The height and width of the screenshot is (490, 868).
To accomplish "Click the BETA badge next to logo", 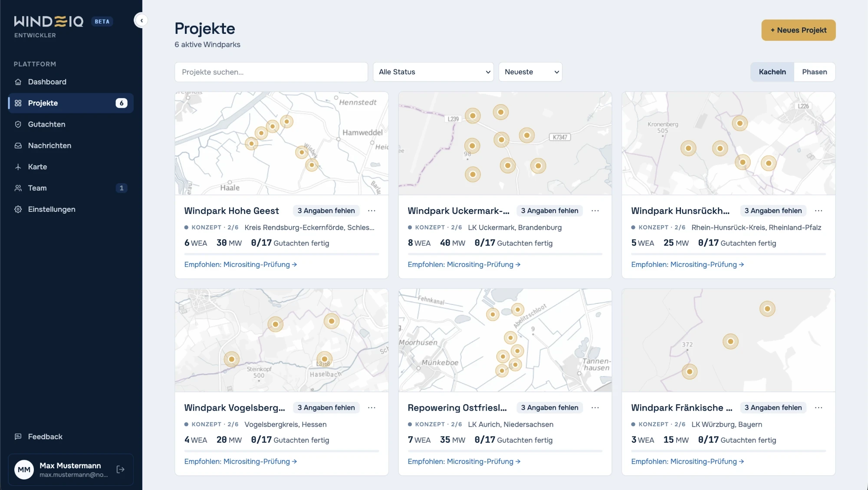I will pyautogui.click(x=102, y=22).
